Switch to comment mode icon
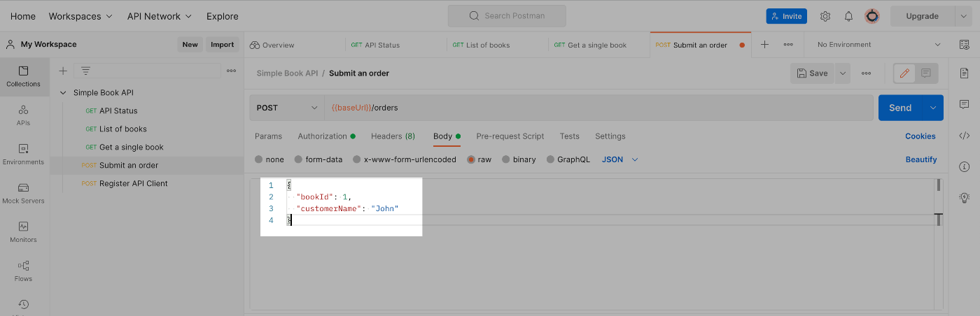The width and height of the screenshot is (980, 316). tap(926, 73)
